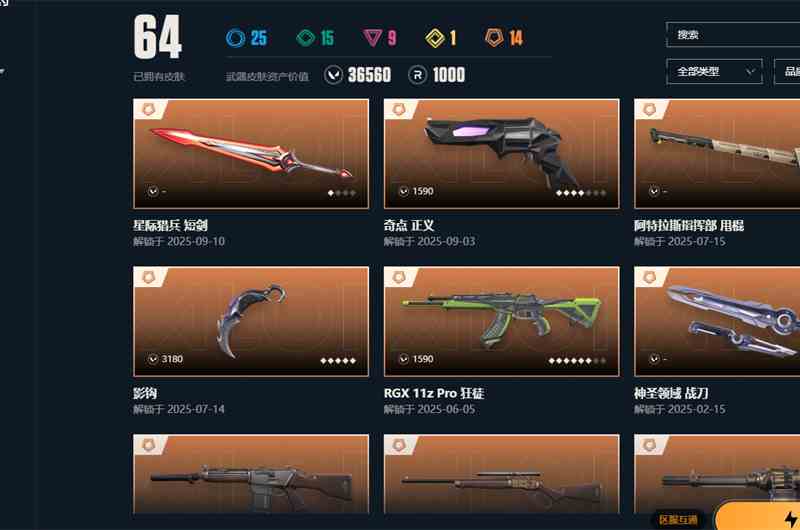
Task: Select the 奇点 正义 skin thumbnail
Action: [x=502, y=154]
